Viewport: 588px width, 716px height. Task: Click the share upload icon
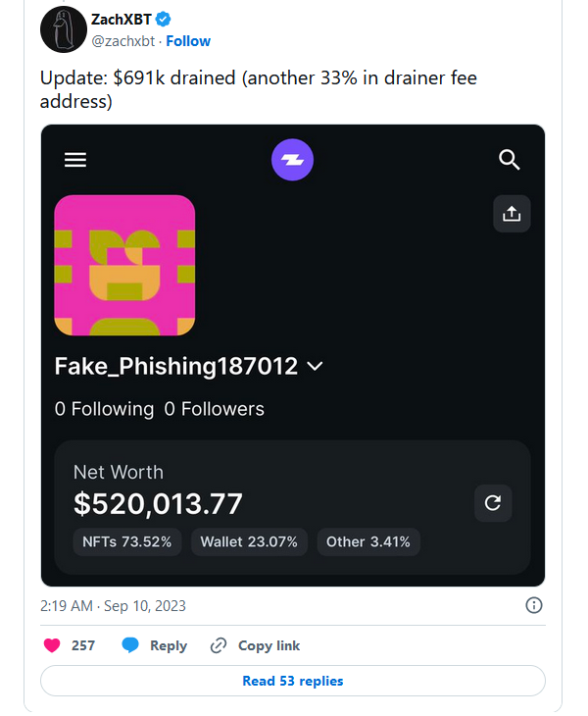point(511,214)
